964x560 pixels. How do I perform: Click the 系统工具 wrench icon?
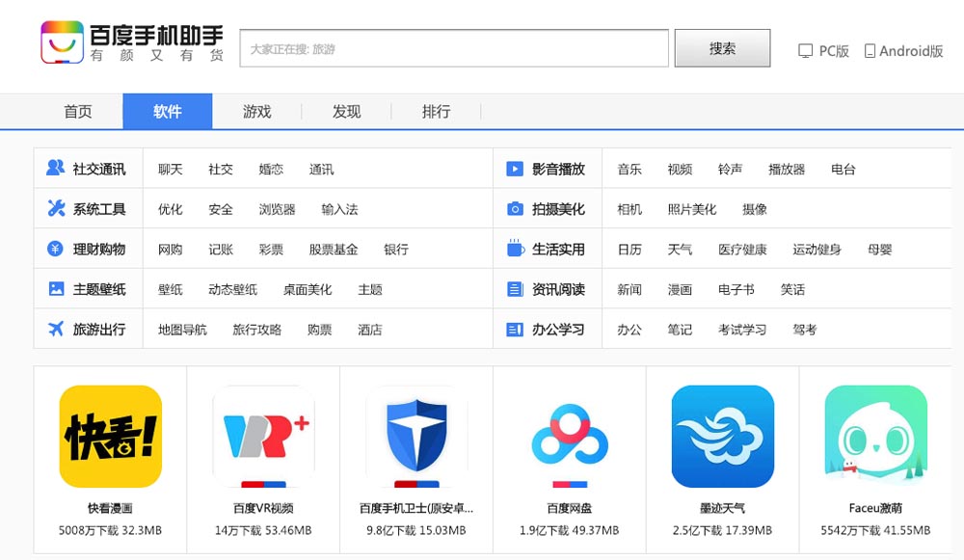56,208
